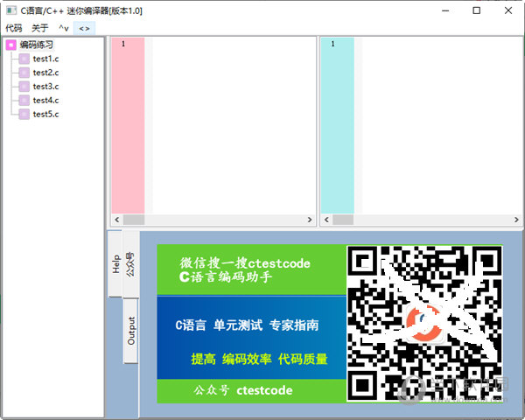Click the 提高 编码效率 代码质量 text
This screenshot has width=525, height=420.
(x=259, y=359)
